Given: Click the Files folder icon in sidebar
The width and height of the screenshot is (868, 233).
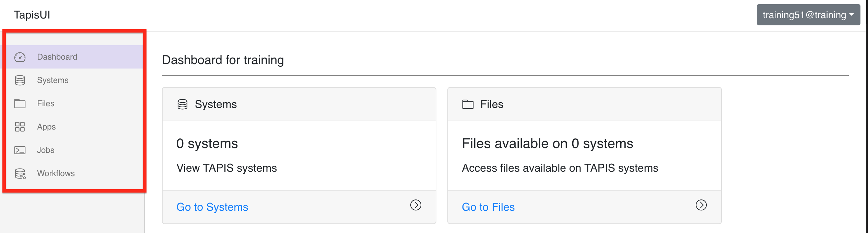Looking at the screenshot, I should click(x=20, y=103).
